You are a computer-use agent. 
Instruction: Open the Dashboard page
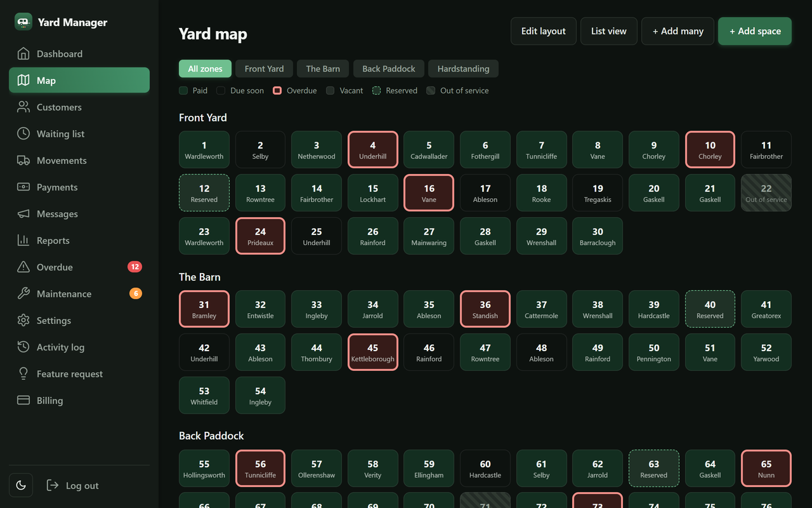tap(79, 53)
